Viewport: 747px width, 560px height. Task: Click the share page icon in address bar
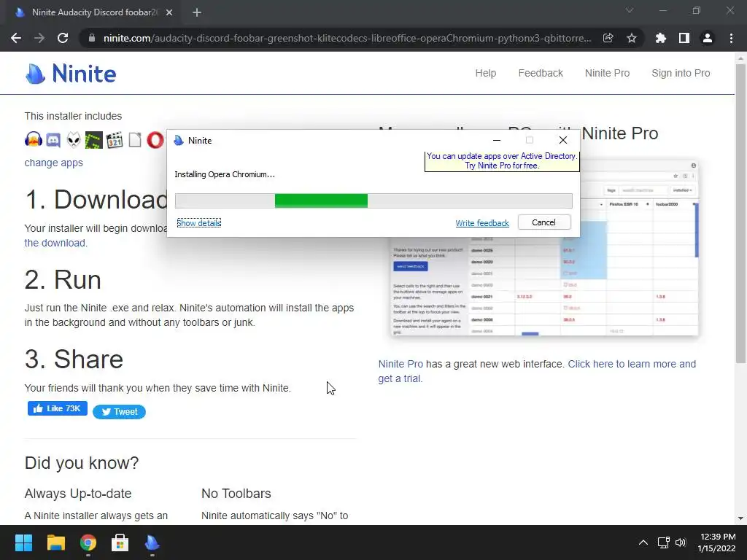pyautogui.click(x=608, y=38)
